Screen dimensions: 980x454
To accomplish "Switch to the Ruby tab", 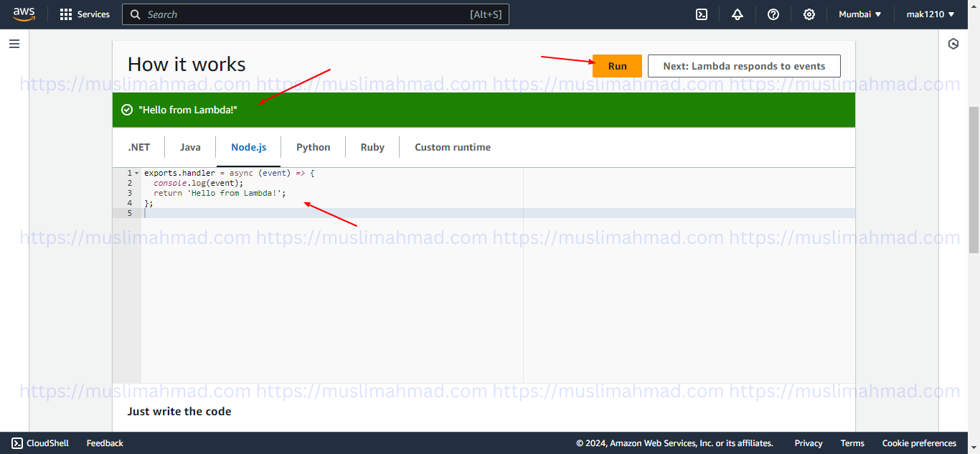I will click(372, 147).
